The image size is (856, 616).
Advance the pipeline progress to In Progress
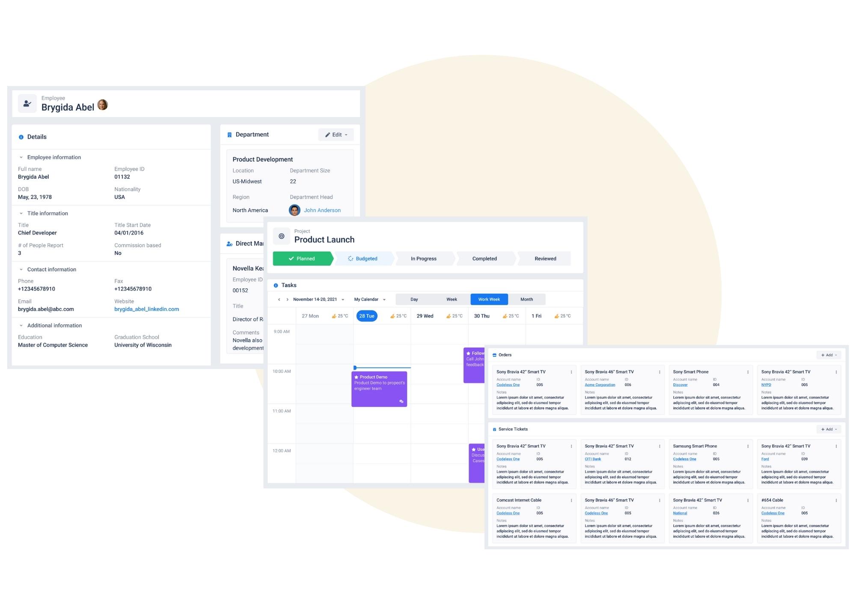[423, 258]
